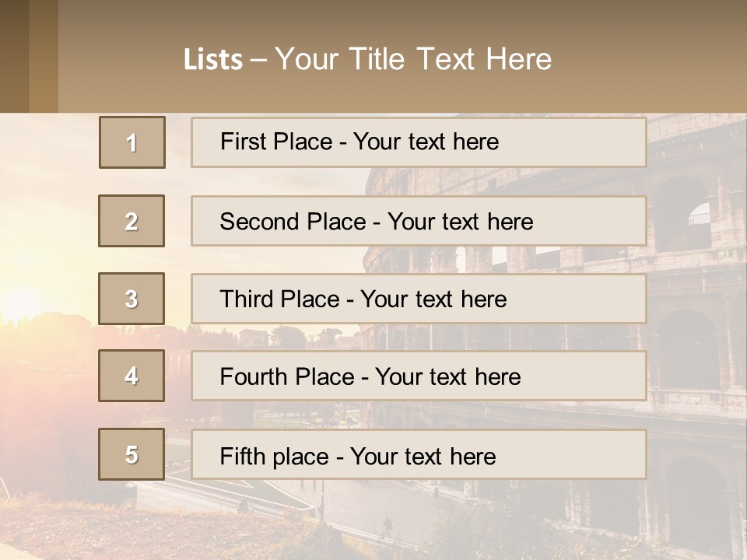This screenshot has height=560, width=747.
Task: Click the word 'Third' in the list
Action: [247, 299]
